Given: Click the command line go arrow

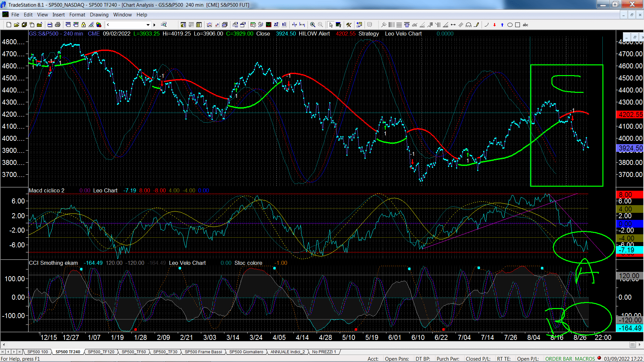Looking at the screenshot, I should [154, 25].
